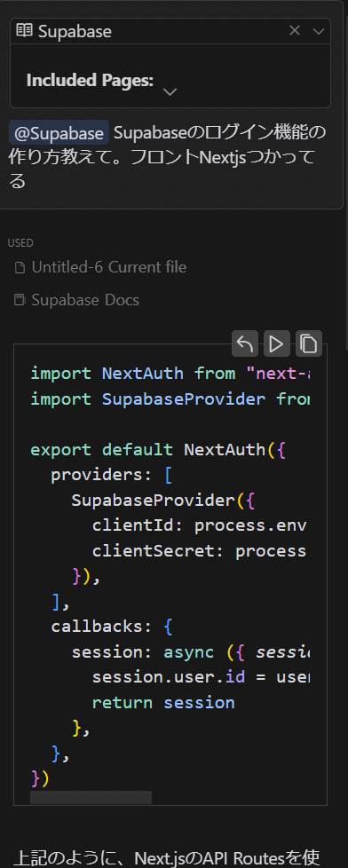
Task: Click the 'providers: [' code line
Action: coord(113,475)
